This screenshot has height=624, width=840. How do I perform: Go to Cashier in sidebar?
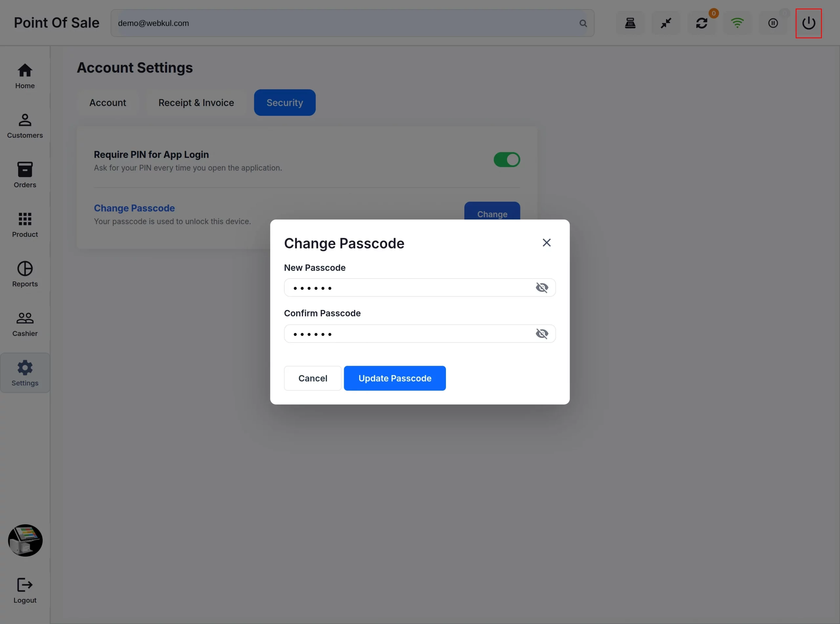pos(25,324)
